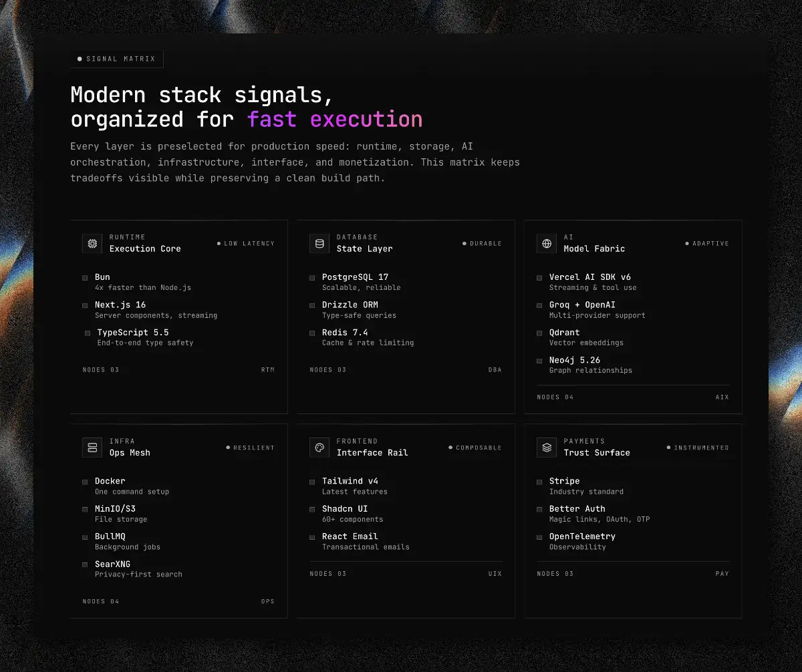802x672 pixels.
Task: Click the Model Fabric globe icon
Action: click(x=547, y=243)
